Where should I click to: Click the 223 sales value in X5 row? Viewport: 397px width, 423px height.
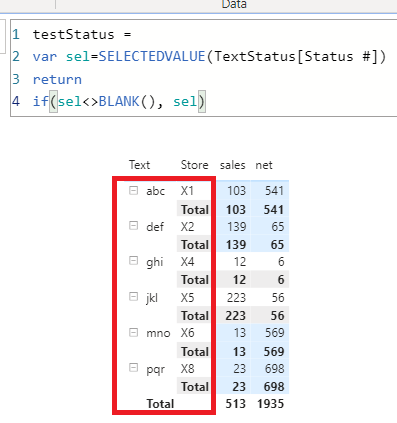click(x=236, y=298)
